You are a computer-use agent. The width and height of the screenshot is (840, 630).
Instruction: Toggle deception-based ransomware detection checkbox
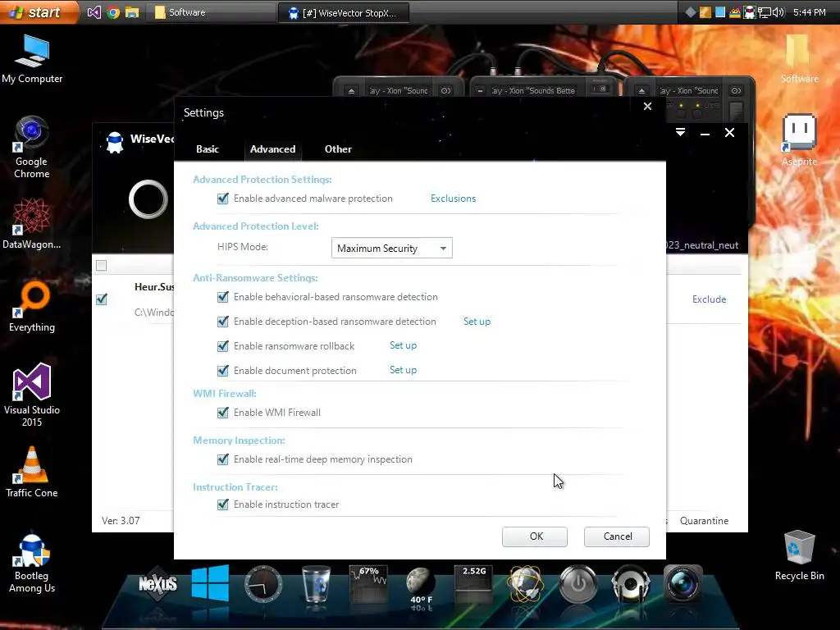click(223, 322)
